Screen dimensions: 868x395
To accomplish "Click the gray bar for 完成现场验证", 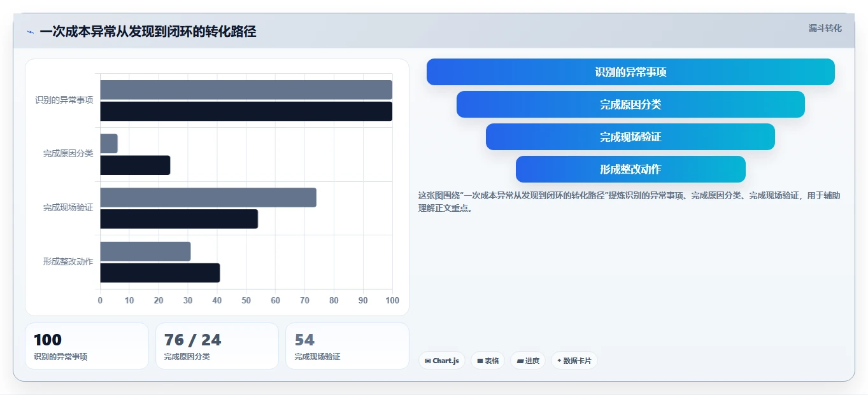I will pos(208,197).
